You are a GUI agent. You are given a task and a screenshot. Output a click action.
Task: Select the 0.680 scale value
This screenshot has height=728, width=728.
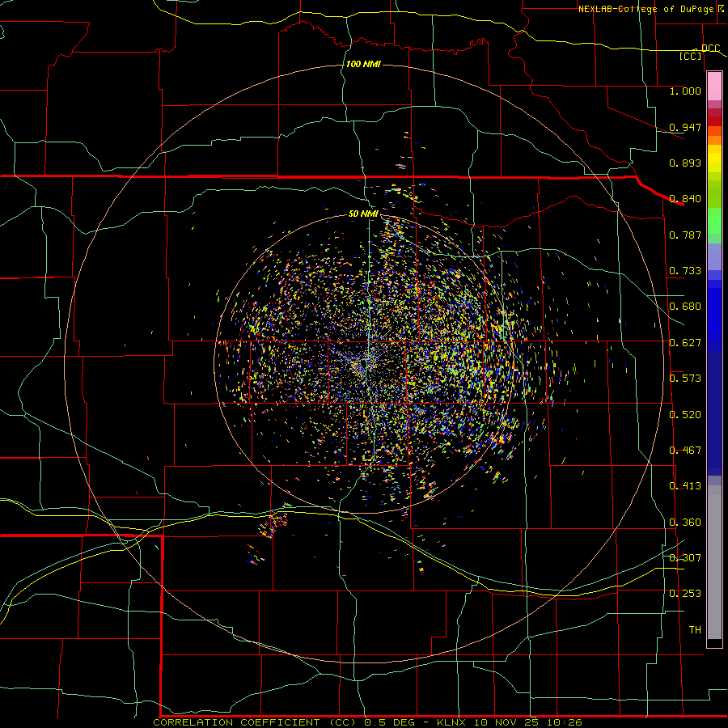coord(685,307)
